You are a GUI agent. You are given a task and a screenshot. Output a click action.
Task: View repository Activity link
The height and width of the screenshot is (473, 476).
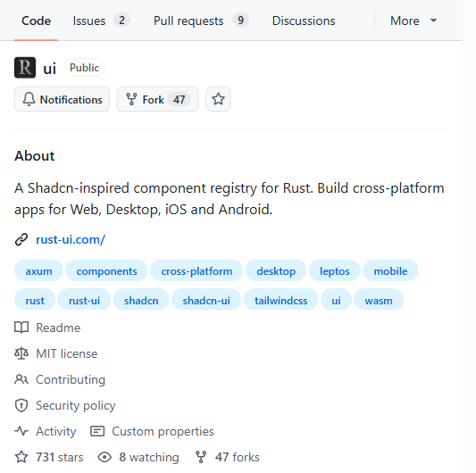coord(56,431)
